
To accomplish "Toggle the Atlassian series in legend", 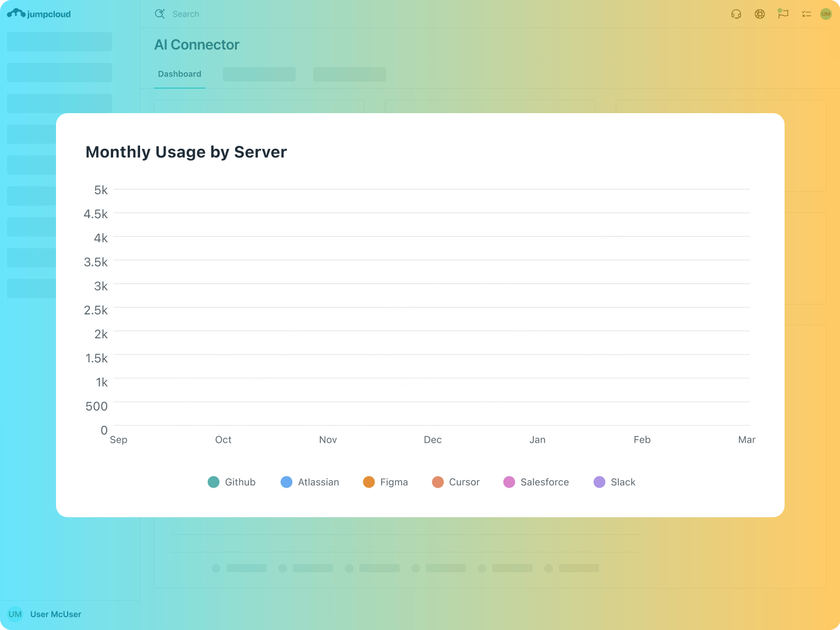I will 310,482.
